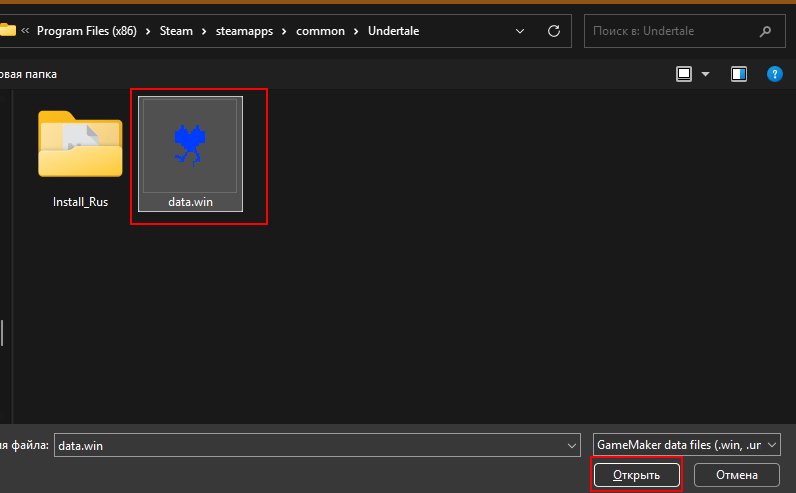Navigate to Steam breadcrumb
The width and height of the screenshot is (796, 493).
click(x=176, y=31)
